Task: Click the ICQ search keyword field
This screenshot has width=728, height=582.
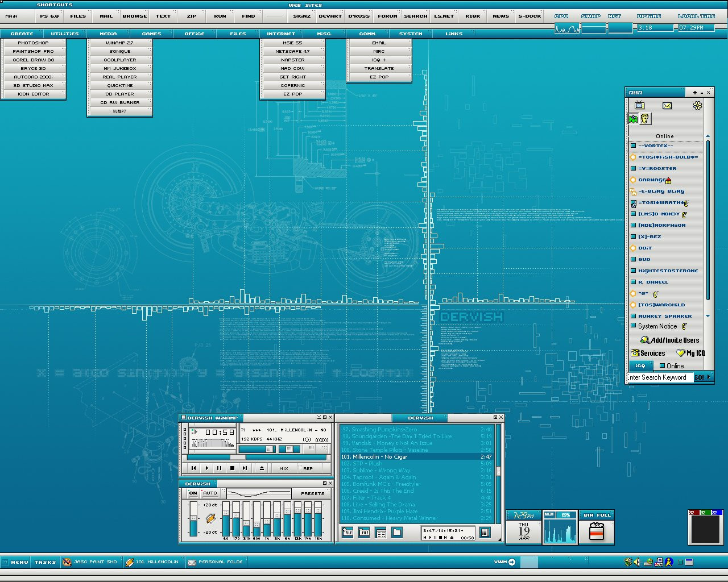Action: (660, 377)
